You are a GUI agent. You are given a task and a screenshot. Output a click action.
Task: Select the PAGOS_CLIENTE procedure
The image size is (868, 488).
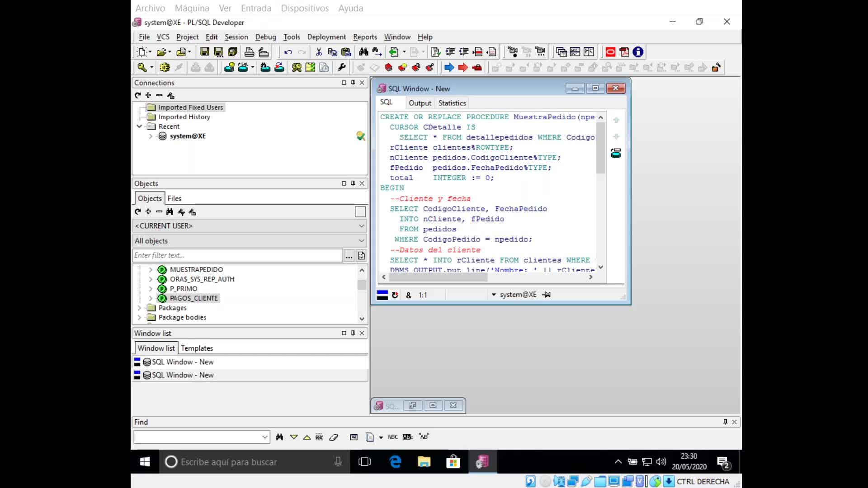click(x=193, y=298)
